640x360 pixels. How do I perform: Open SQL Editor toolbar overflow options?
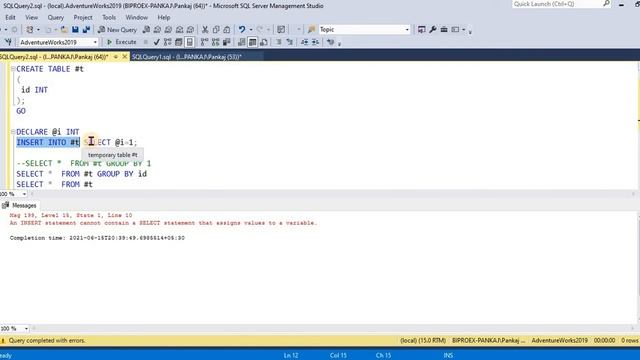pos(339,43)
